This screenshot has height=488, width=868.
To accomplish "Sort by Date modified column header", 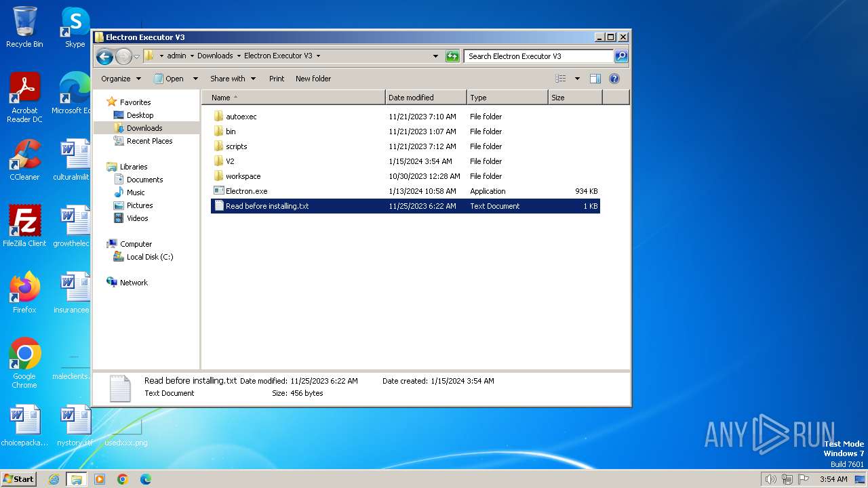I will click(x=426, y=98).
